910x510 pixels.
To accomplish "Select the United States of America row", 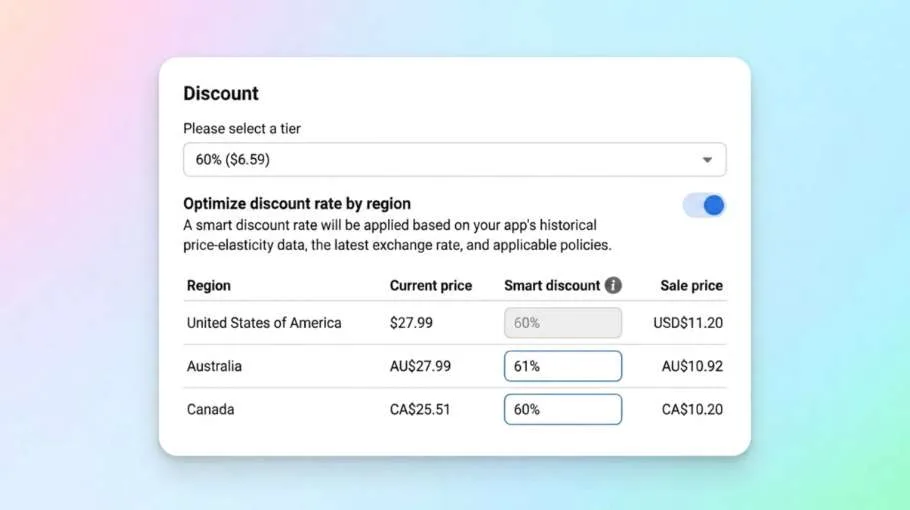I will [x=454, y=323].
